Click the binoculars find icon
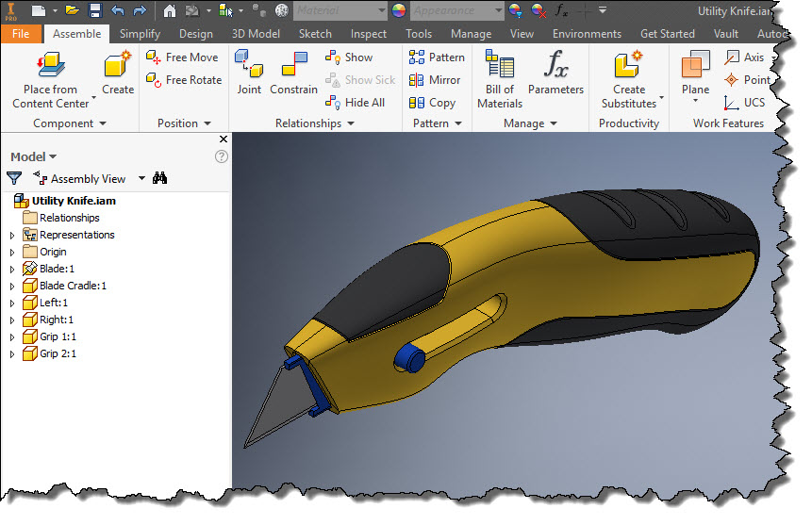This screenshot has width=812, height=525. tap(159, 178)
